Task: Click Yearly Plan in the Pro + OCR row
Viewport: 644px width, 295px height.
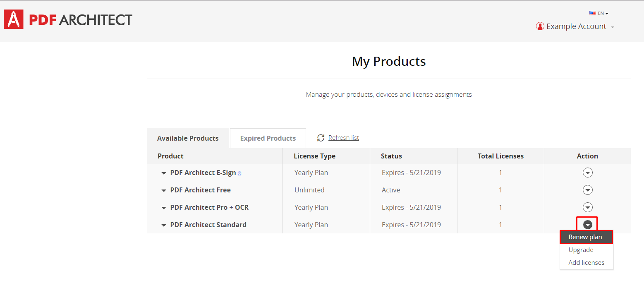Action: click(x=311, y=207)
